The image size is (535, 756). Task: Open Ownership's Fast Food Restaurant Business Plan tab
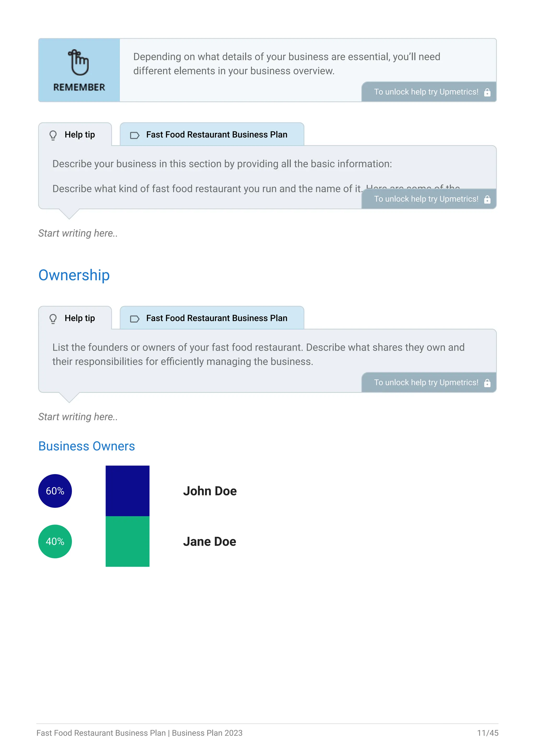212,318
